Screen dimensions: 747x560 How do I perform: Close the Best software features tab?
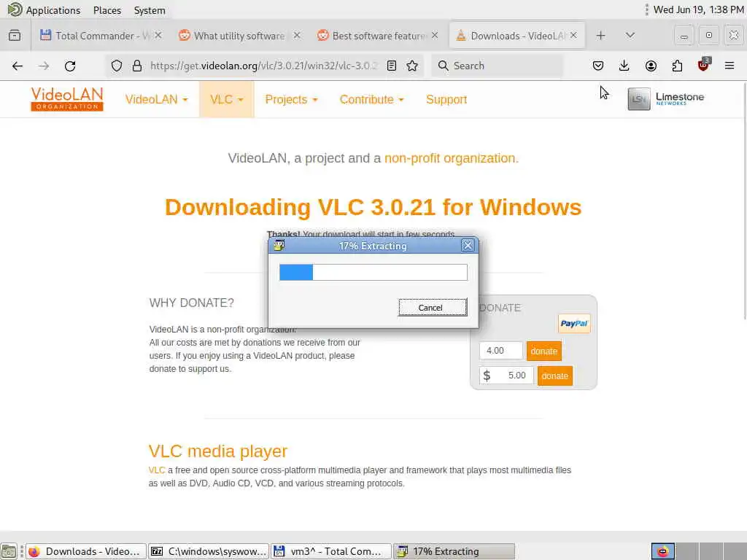pos(435,35)
